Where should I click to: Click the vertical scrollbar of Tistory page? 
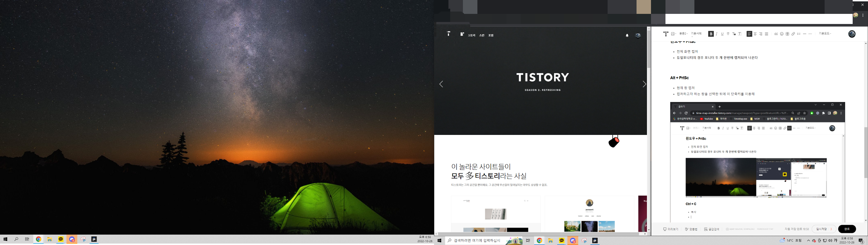point(649,50)
